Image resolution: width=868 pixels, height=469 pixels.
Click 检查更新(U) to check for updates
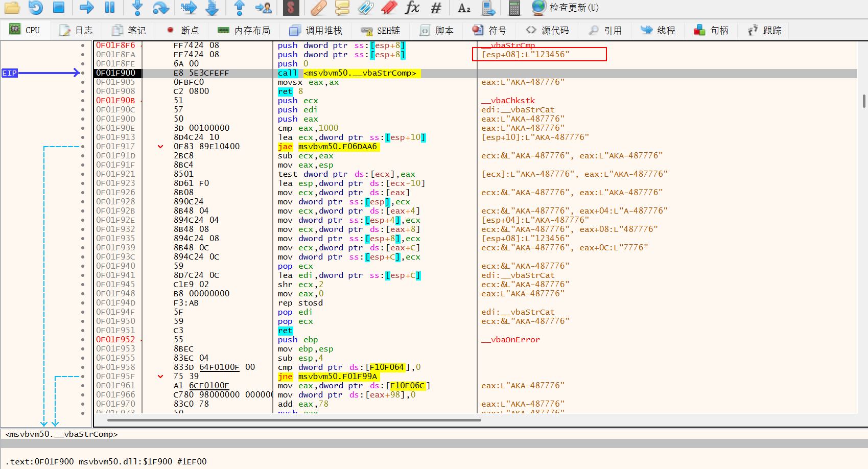(x=565, y=7)
